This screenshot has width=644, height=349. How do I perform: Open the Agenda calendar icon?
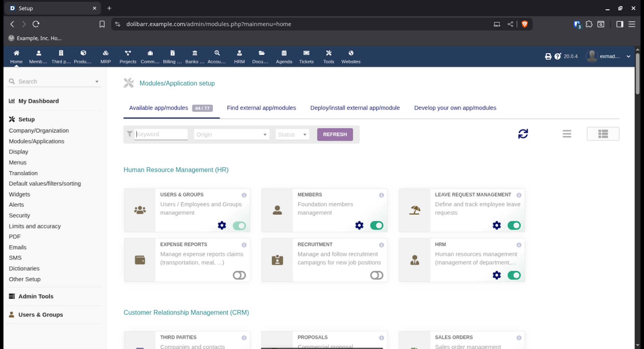[284, 56]
